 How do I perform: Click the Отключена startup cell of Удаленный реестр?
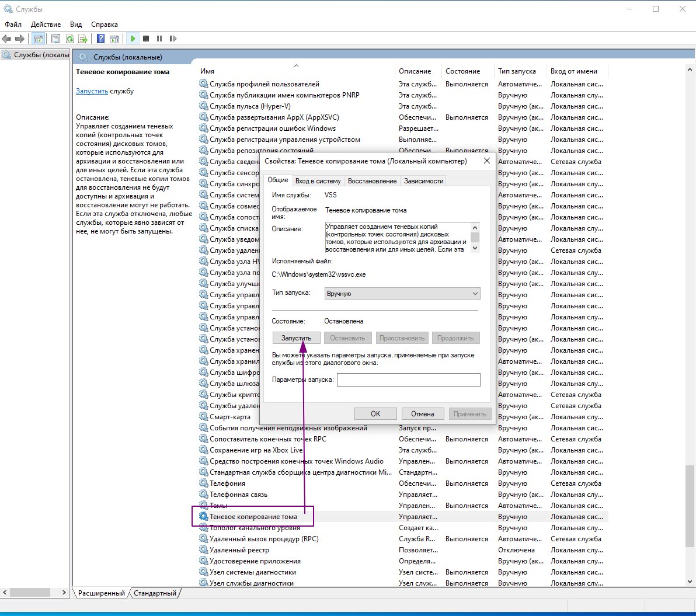click(516, 549)
